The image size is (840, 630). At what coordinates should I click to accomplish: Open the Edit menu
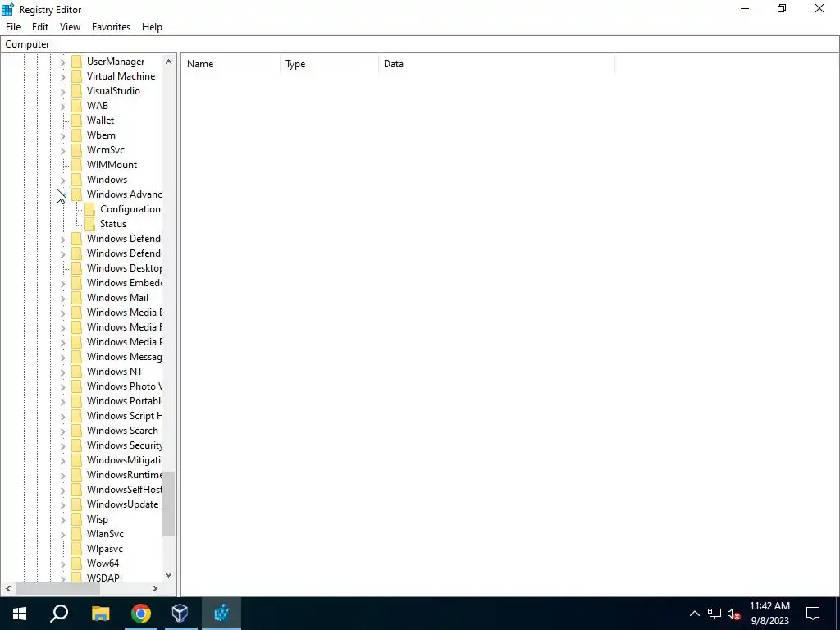pos(40,27)
